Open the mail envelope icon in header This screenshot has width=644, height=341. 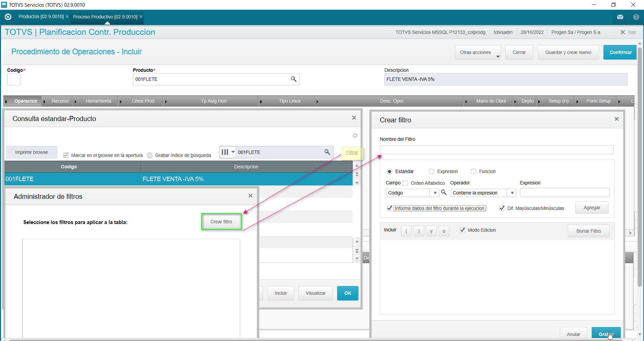click(x=620, y=17)
